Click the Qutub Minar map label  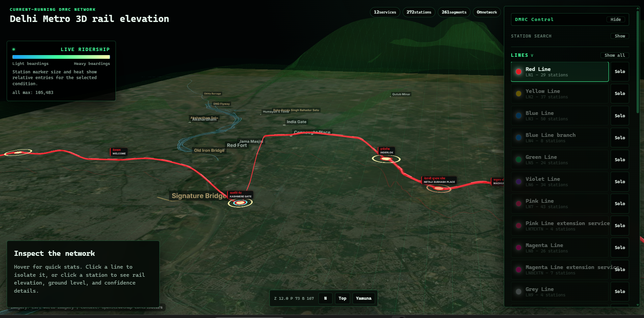401,94
